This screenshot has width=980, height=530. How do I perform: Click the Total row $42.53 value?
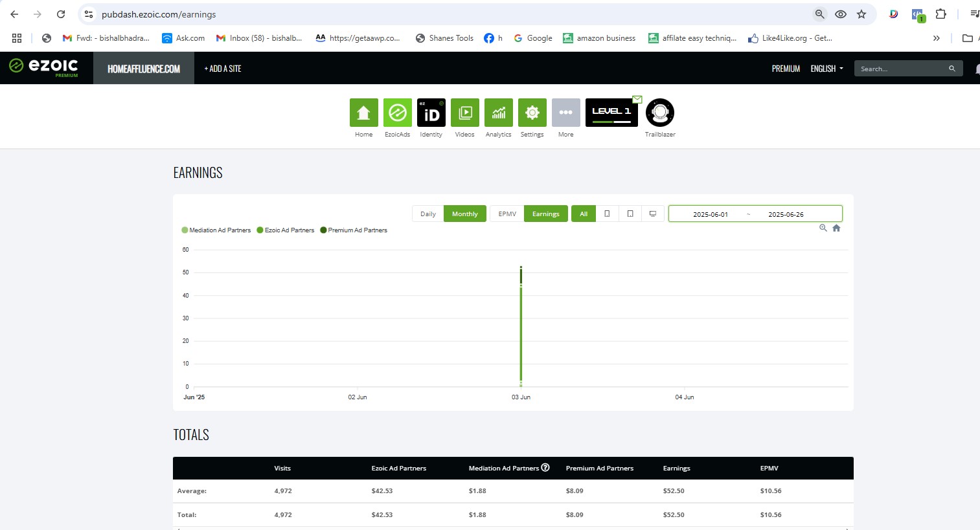(382, 514)
